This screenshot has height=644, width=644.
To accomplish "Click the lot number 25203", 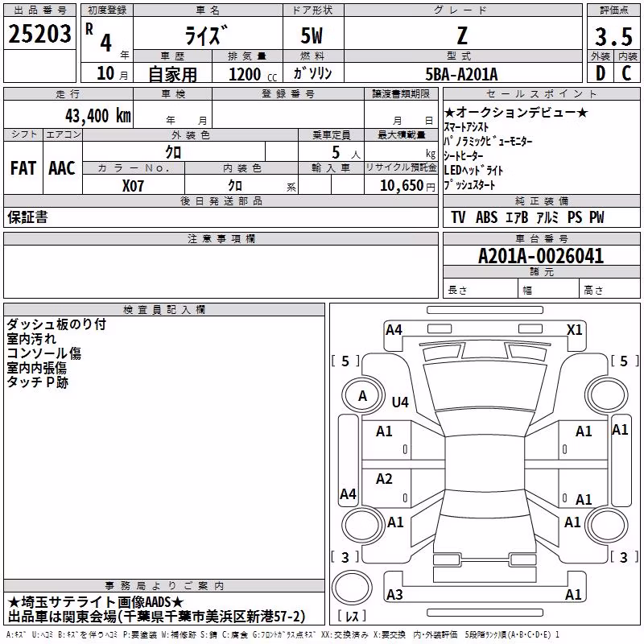I will [39, 34].
